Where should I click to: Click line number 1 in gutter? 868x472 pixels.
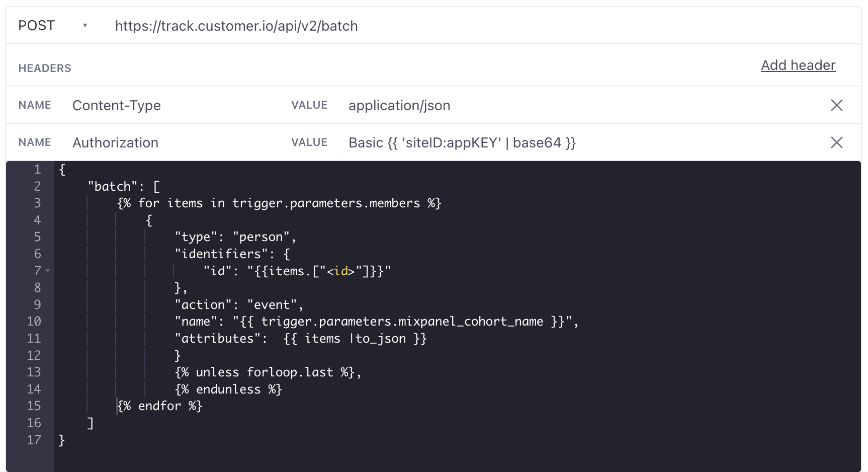point(37,170)
